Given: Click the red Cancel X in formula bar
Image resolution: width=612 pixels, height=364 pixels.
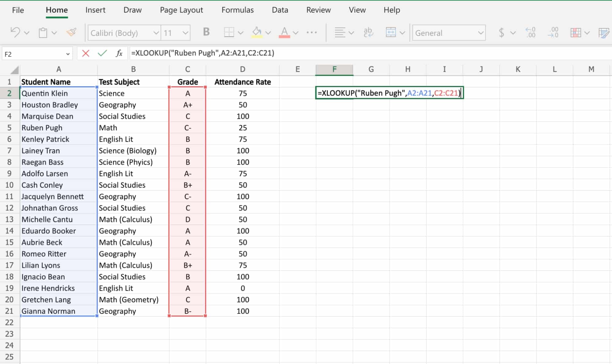Looking at the screenshot, I should pos(85,53).
